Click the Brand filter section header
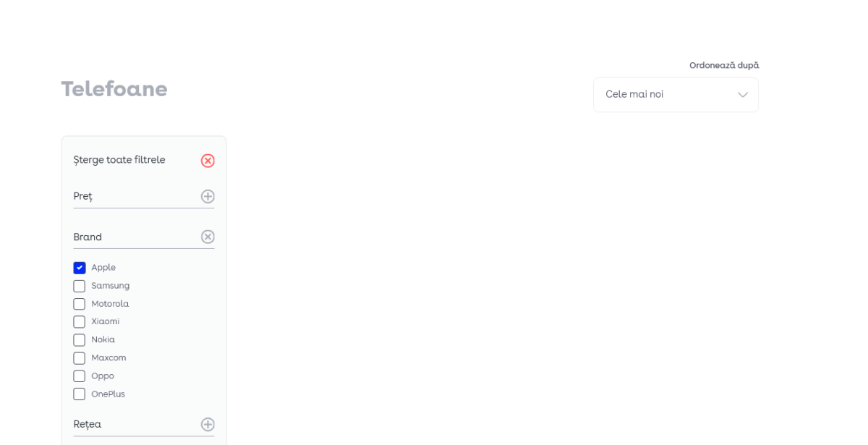Screen dimensions: 868x445 (88, 237)
